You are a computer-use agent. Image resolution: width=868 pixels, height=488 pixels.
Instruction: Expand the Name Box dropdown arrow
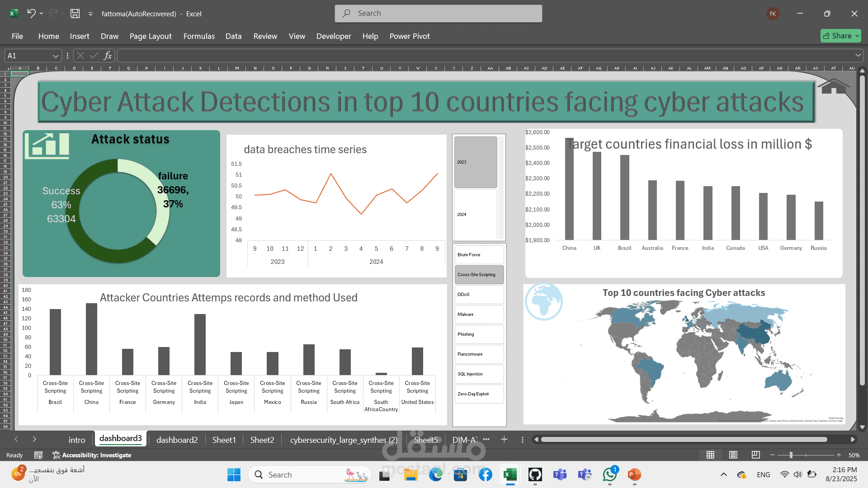pyautogui.click(x=56, y=56)
